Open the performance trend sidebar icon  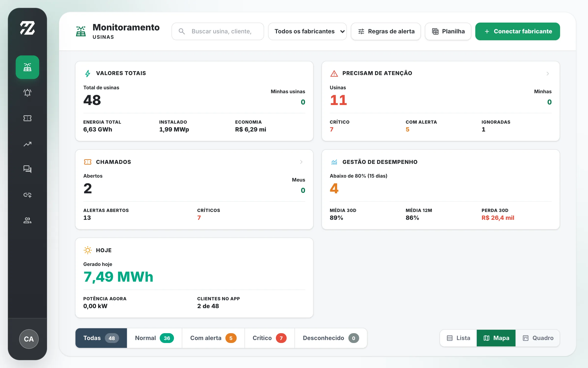(x=27, y=144)
